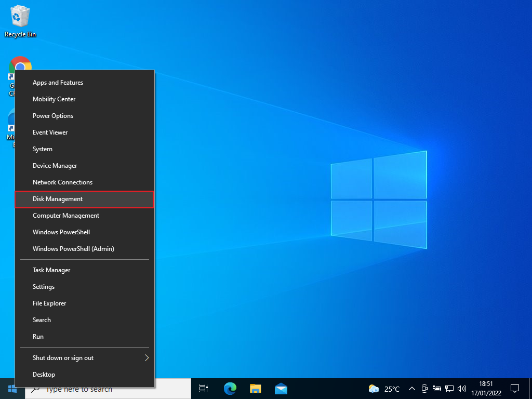Open Apps and Features from the menu
532x399 pixels.
point(85,83)
